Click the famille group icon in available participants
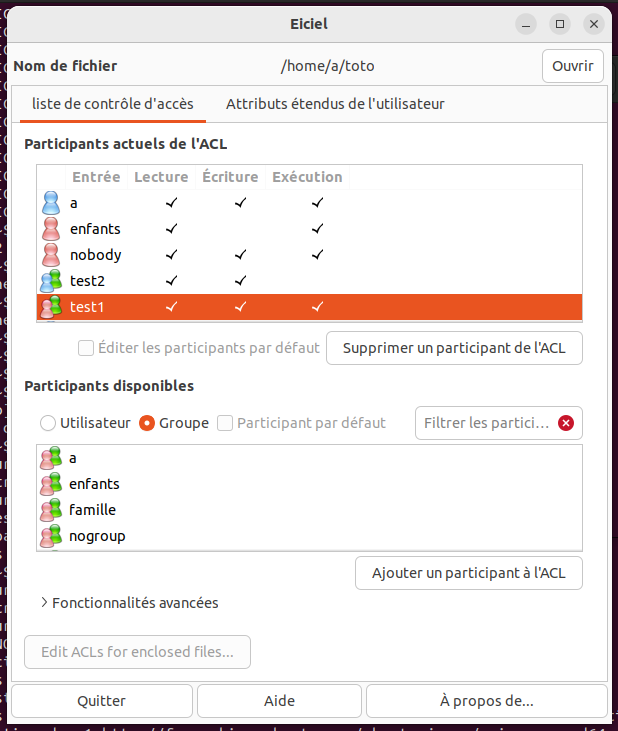Viewport: 618px width, 731px height. pyautogui.click(x=51, y=510)
